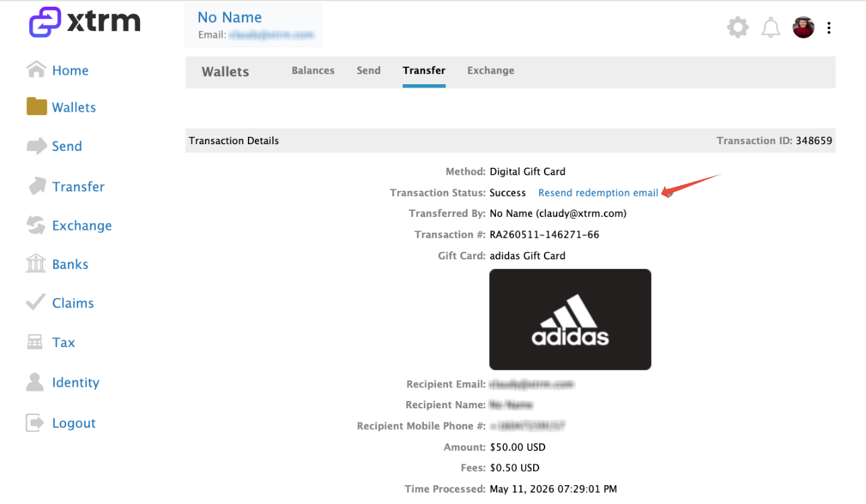Select the Transfer tab

pyautogui.click(x=424, y=70)
